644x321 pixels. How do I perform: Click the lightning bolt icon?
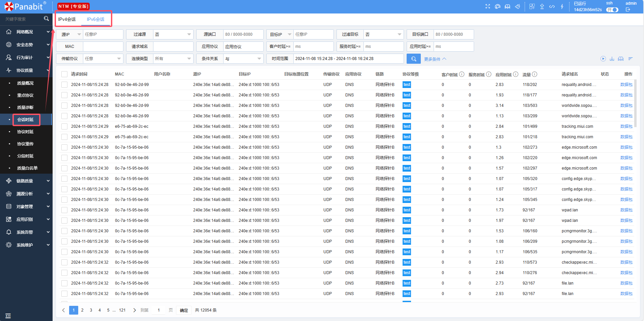pyautogui.click(x=562, y=6)
